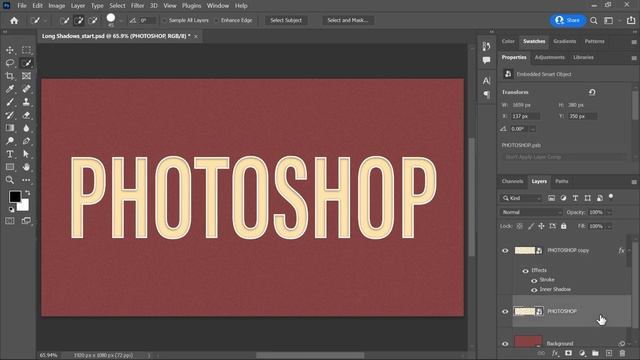This screenshot has height=360, width=640.
Task: Select the Brush tool
Action: point(10,102)
